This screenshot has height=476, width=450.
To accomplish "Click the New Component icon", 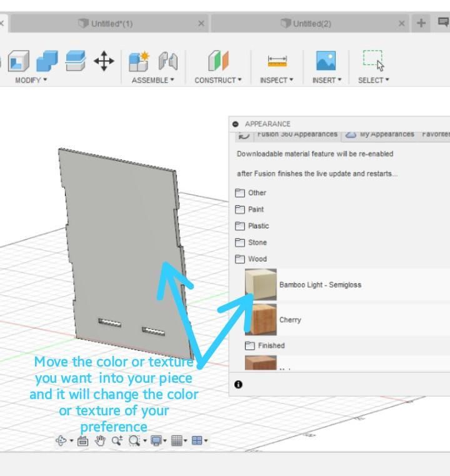I will click(139, 61).
